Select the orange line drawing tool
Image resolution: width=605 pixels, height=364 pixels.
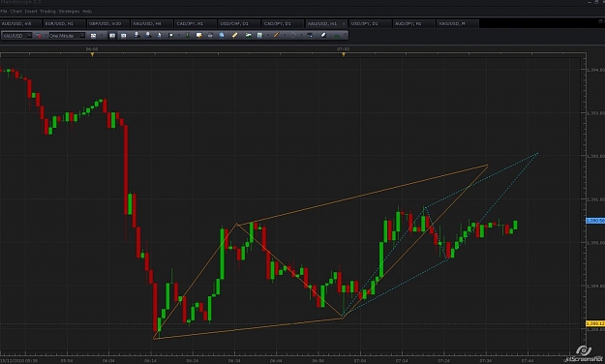point(276,35)
